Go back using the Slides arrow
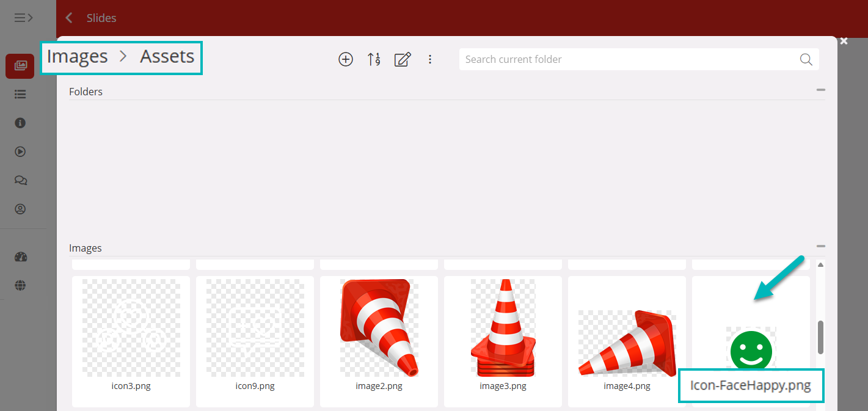Image resolution: width=868 pixels, height=411 pixels. coord(69,18)
